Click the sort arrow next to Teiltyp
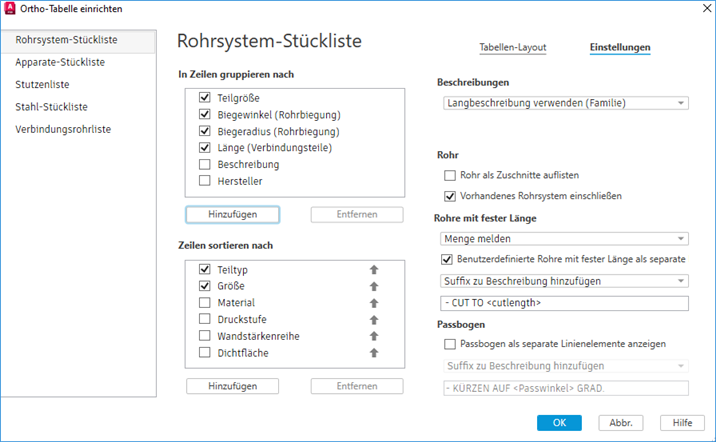The width and height of the screenshot is (716, 442). (374, 269)
